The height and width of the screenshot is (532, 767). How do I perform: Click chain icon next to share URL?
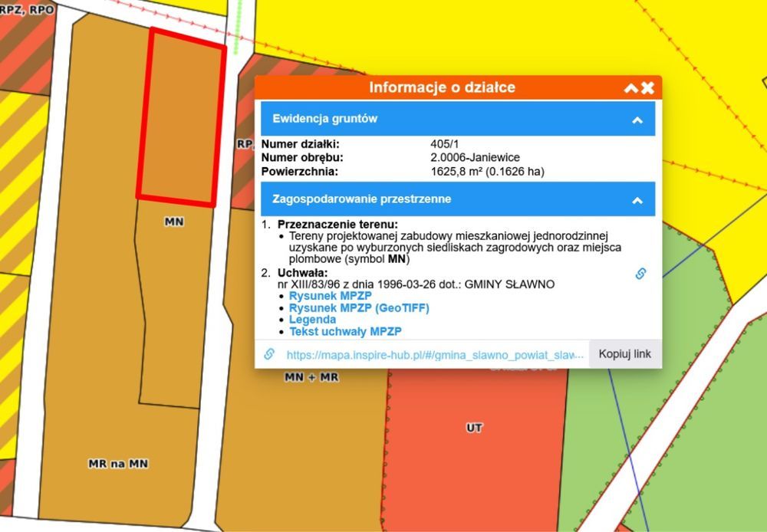269,353
